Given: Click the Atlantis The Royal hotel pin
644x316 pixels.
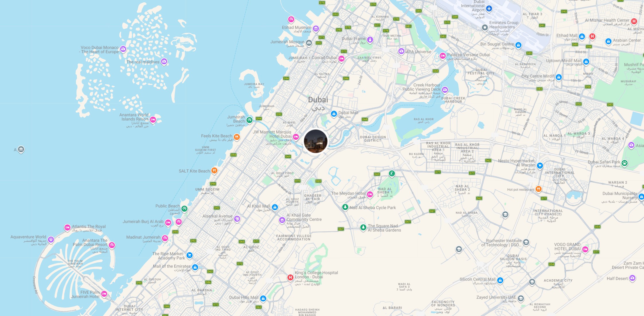Looking at the screenshot, I should click(67, 228).
